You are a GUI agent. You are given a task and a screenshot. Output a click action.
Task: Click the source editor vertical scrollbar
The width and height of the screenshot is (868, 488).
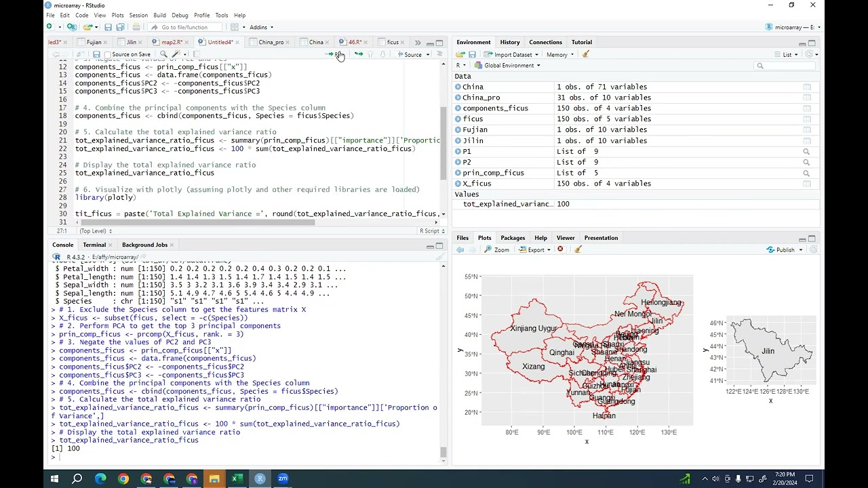(x=443, y=142)
